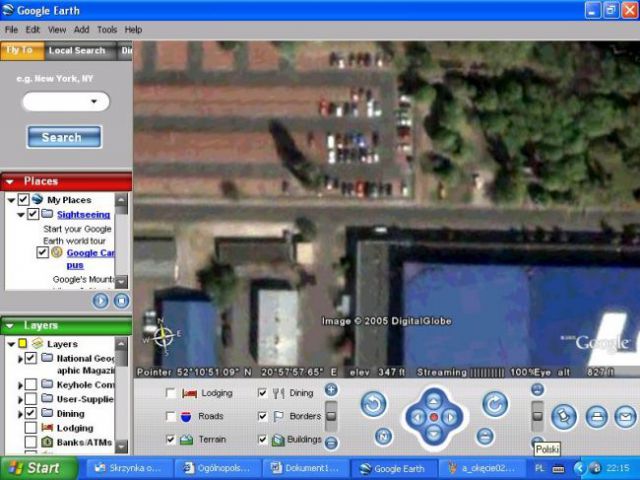This screenshot has height=480, width=640.
Task: Tilt up using top tilt button
Action: [x=538, y=389]
